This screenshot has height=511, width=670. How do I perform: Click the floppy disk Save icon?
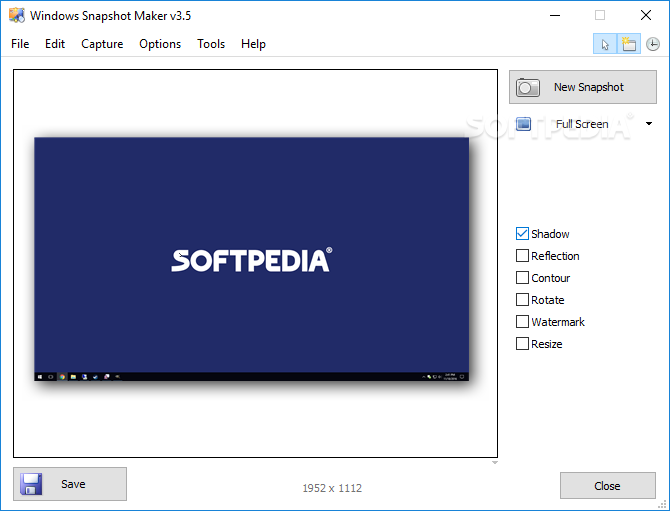tap(31, 484)
